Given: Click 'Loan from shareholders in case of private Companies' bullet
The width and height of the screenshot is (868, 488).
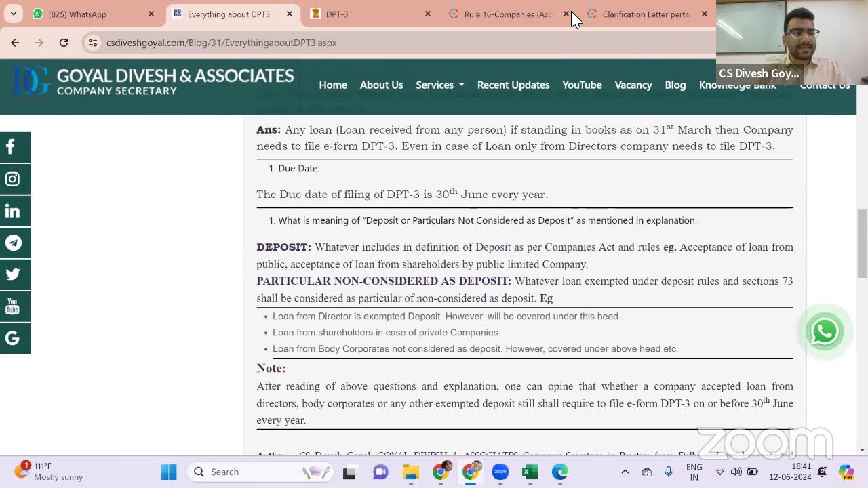Looking at the screenshot, I should [387, 333].
